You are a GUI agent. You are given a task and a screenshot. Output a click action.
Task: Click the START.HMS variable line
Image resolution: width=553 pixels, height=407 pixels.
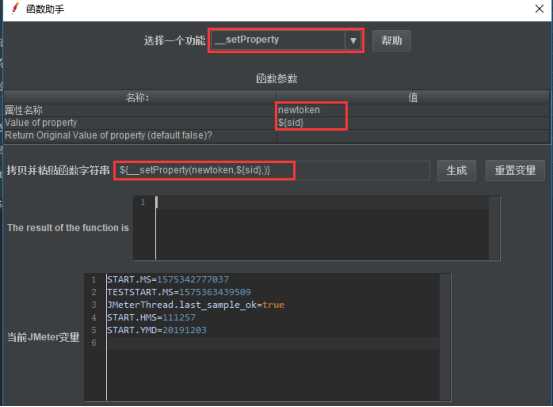(151, 317)
